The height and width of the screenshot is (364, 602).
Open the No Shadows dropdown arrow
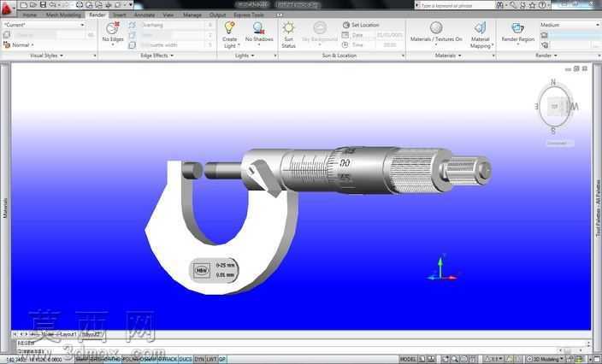(259, 45)
